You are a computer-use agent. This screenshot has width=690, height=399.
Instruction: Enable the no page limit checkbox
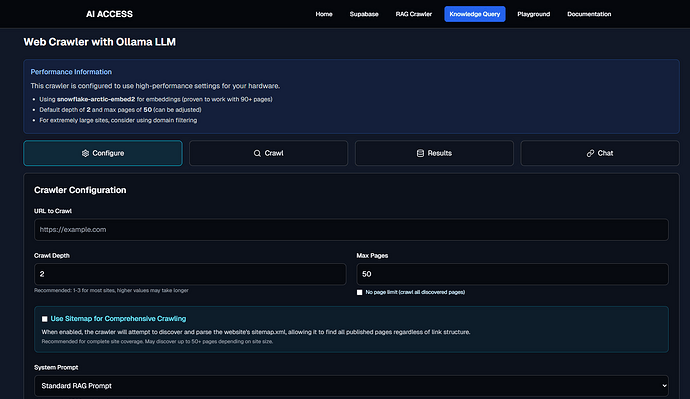point(360,293)
